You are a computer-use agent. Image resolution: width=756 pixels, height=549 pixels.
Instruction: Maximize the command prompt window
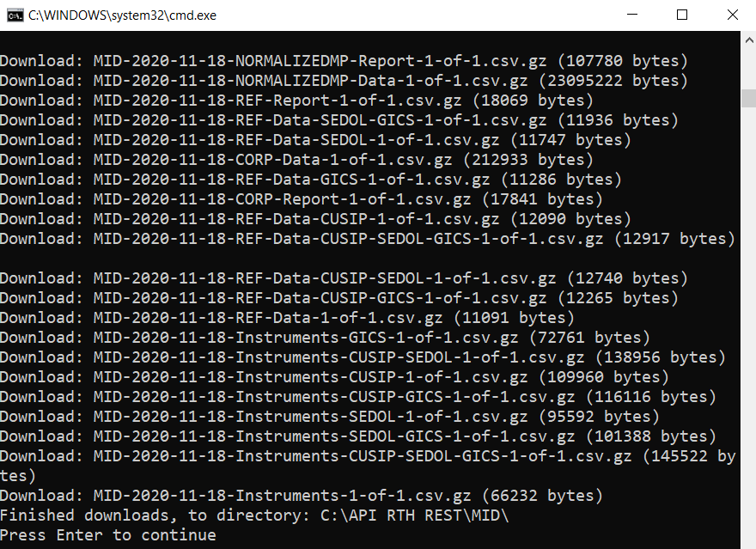click(682, 15)
